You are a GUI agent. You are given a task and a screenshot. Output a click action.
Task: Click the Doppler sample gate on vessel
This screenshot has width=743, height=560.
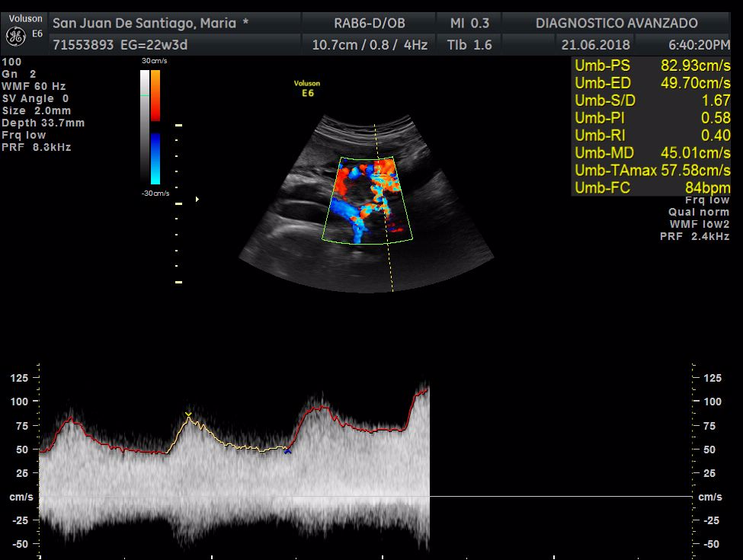tap(379, 177)
